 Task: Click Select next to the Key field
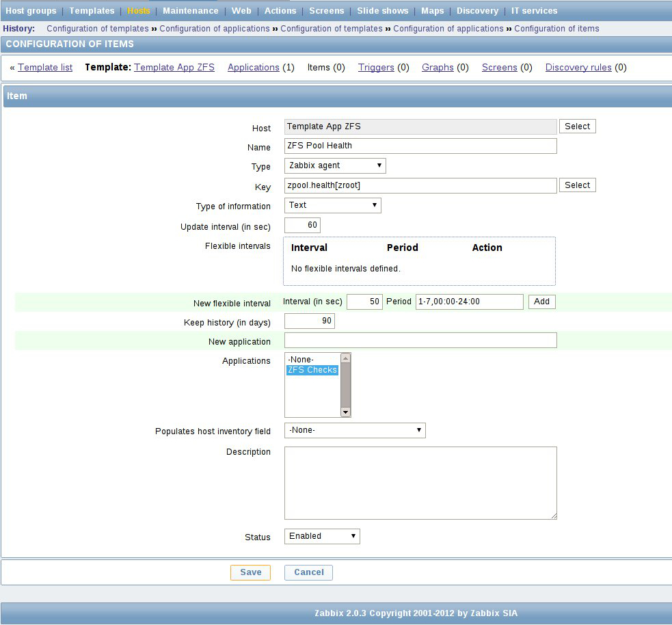click(x=577, y=185)
